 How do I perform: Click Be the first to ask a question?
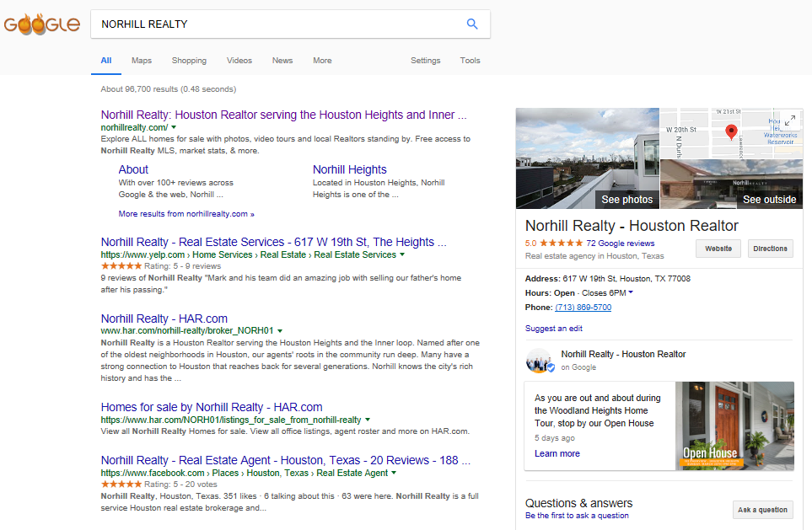tap(577, 516)
